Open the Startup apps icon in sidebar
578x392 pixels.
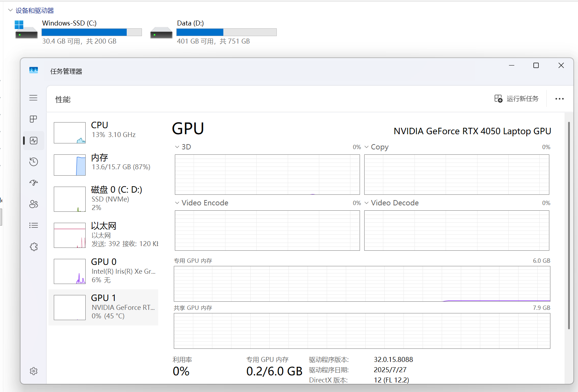(x=34, y=183)
